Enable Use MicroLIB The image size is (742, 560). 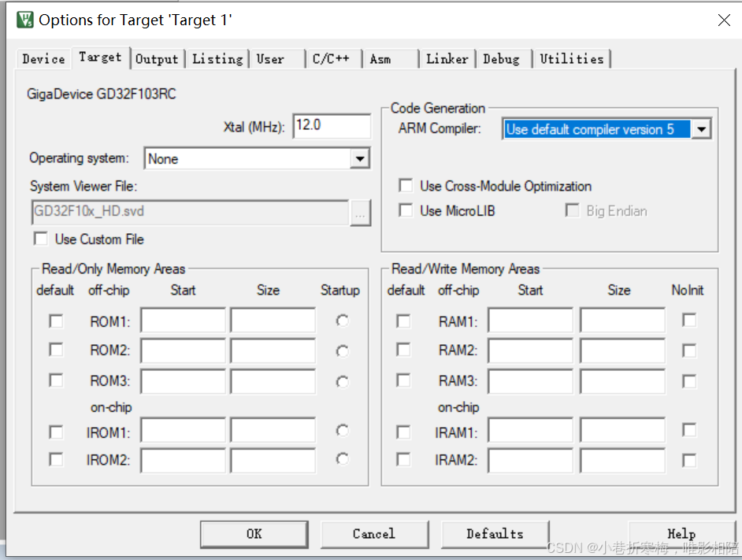(x=406, y=210)
